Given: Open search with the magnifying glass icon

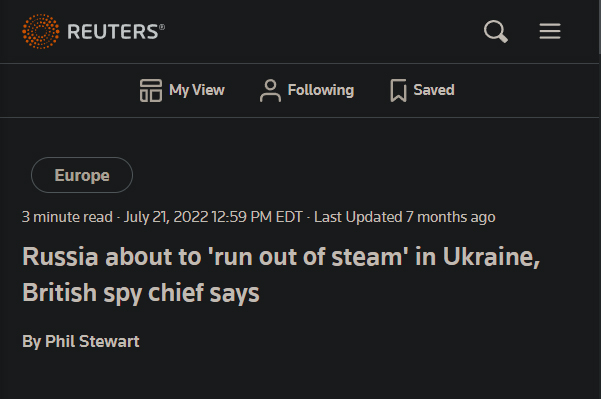Looking at the screenshot, I should [496, 31].
